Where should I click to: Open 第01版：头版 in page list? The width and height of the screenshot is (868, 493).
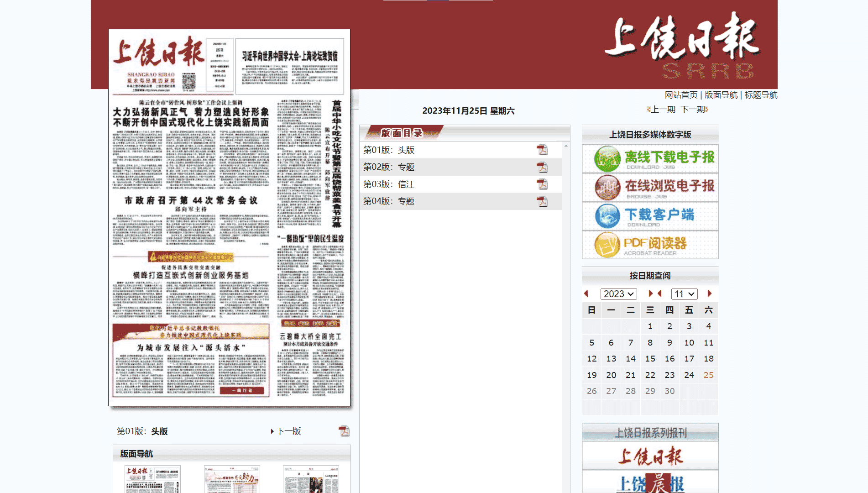[x=389, y=150]
